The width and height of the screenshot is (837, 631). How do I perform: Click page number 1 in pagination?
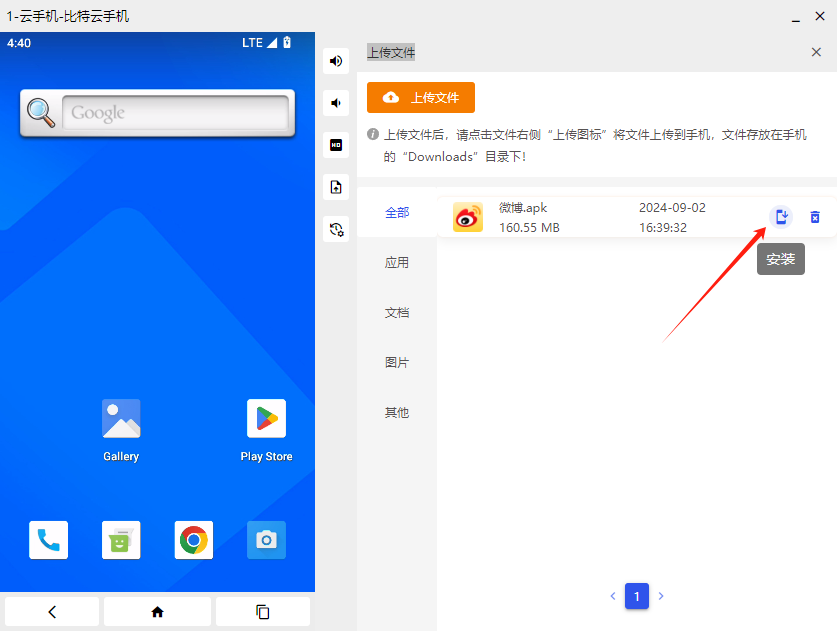(x=637, y=596)
